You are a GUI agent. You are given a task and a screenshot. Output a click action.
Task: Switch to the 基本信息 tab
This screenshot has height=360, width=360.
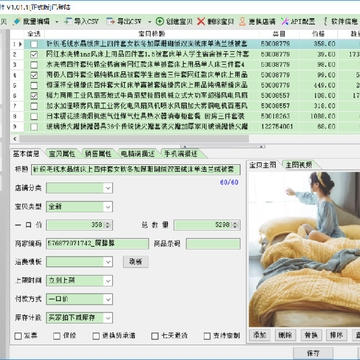pyautogui.click(x=26, y=154)
